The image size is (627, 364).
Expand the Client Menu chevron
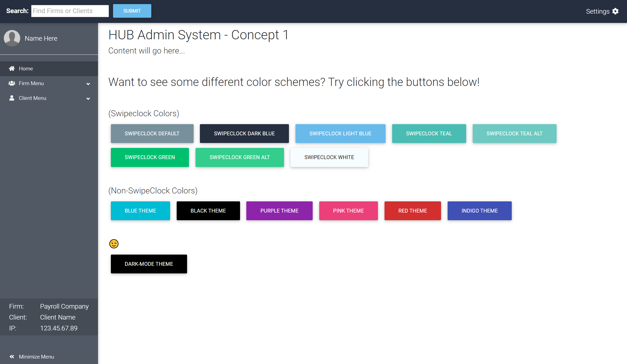[x=88, y=99]
